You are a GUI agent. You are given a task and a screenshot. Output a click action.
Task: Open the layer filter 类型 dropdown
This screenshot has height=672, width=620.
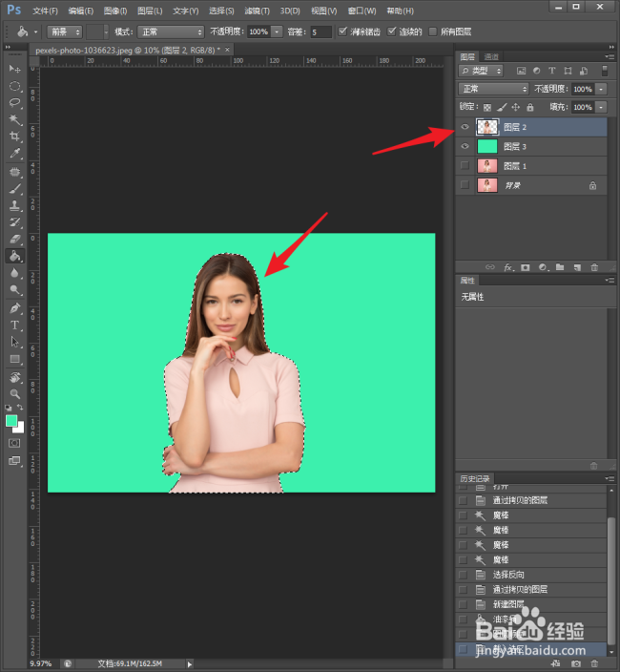(x=481, y=71)
